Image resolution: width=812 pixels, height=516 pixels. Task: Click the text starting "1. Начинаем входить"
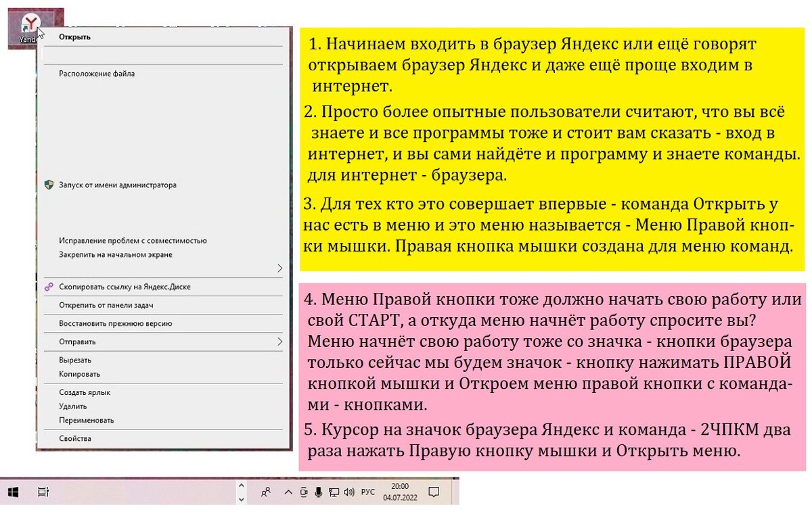533,66
